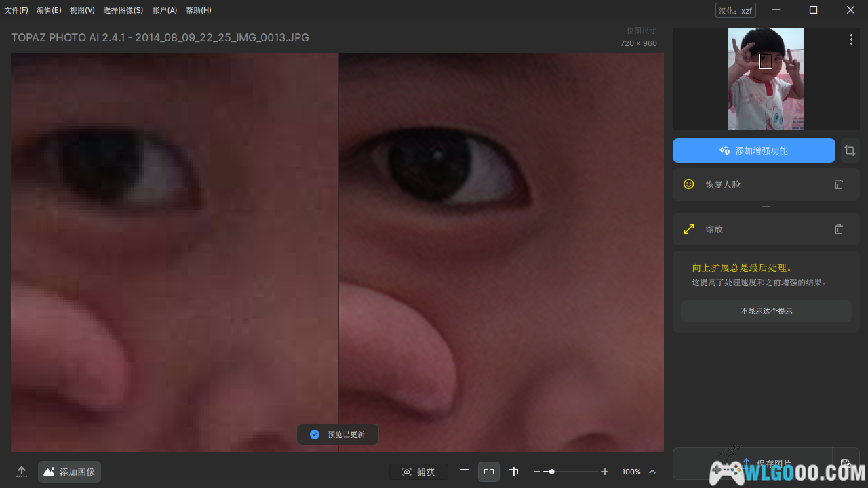This screenshot has width=868, height=488.
Task: Delete the 缩放 enhancement
Action: [839, 229]
